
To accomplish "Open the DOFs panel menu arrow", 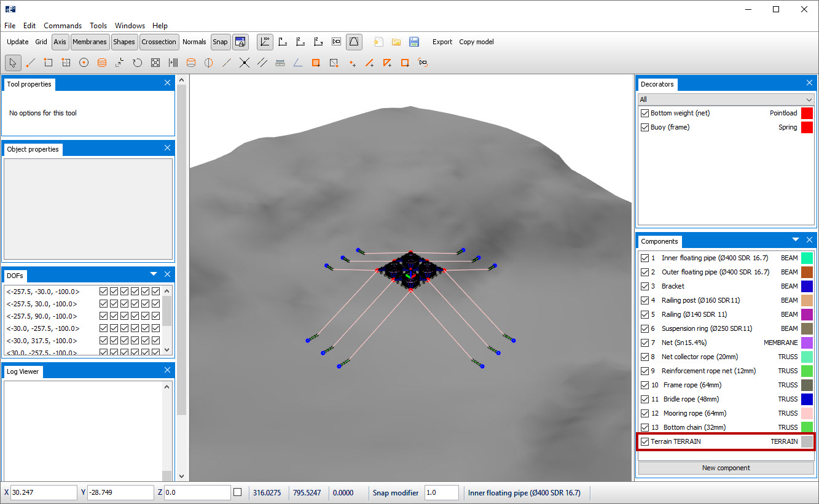I will pos(154,274).
